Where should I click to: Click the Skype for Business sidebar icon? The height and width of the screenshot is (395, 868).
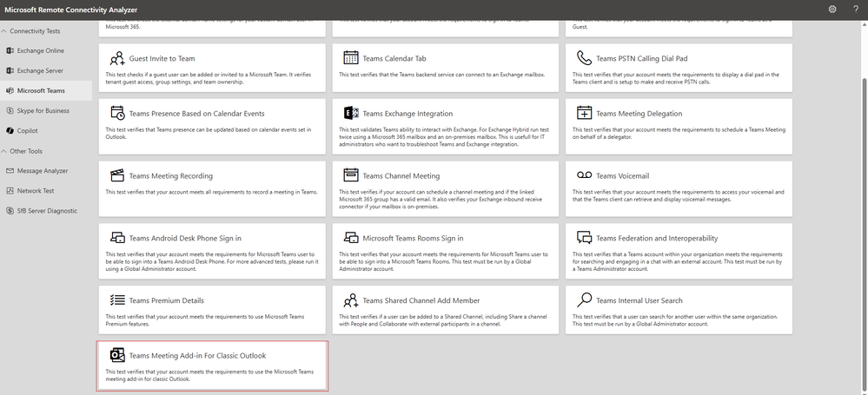(10, 110)
